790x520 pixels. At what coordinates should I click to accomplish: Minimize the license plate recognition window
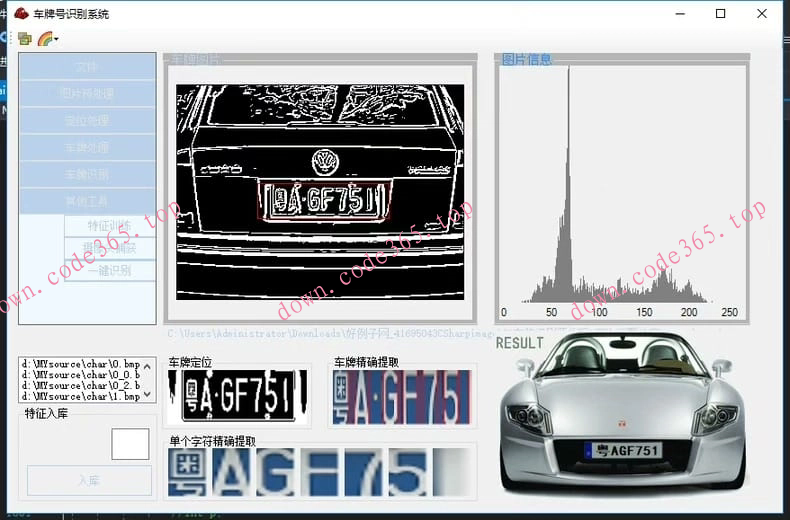pyautogui.click(x=680, y=14)
